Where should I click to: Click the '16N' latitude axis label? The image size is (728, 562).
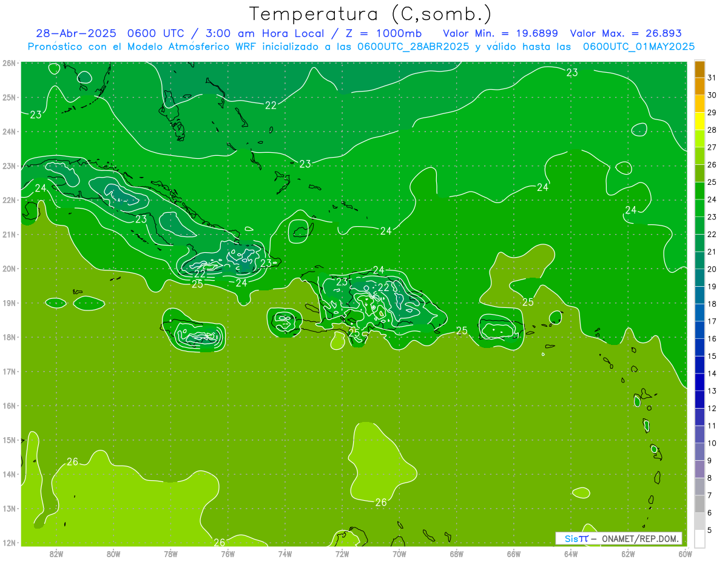(9, 406)
